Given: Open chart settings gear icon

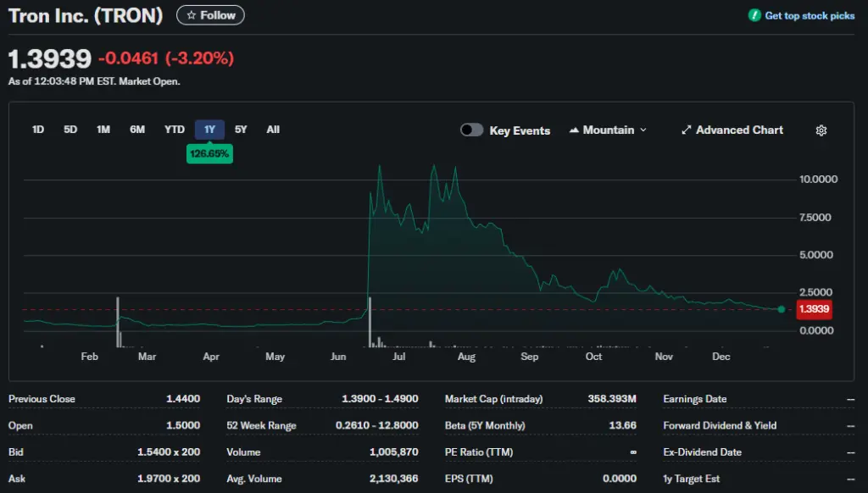Looking at the screenshot, I should pyautogui.click(x=821, y=130).
